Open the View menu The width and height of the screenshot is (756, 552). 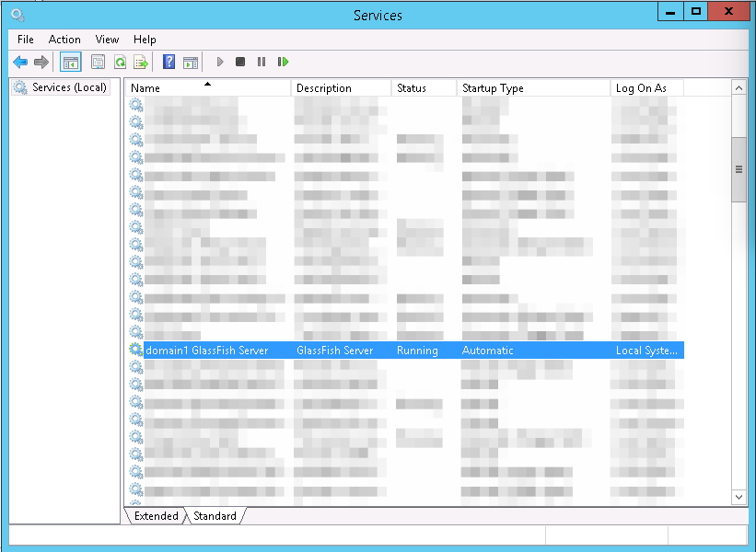click(108, 40)
